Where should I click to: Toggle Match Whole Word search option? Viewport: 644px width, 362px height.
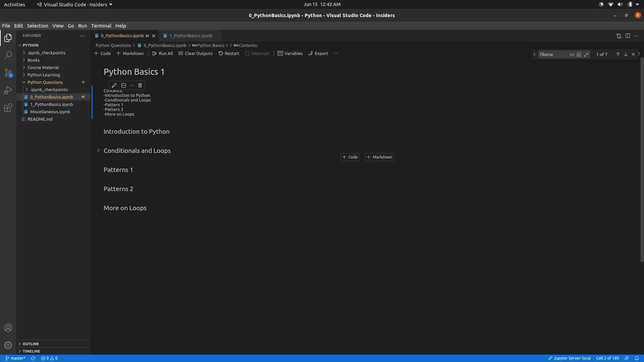(578, 54)
